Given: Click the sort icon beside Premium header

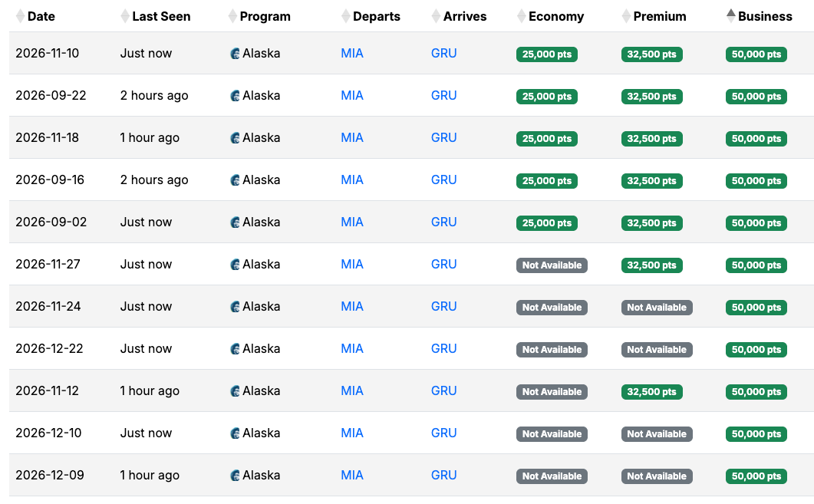Looking at the screenshot, I should [x=626, y=16].
